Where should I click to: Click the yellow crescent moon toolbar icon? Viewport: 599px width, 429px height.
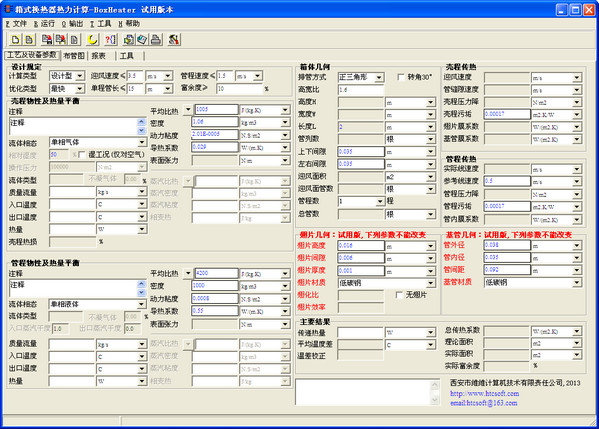tap(92, 39)
